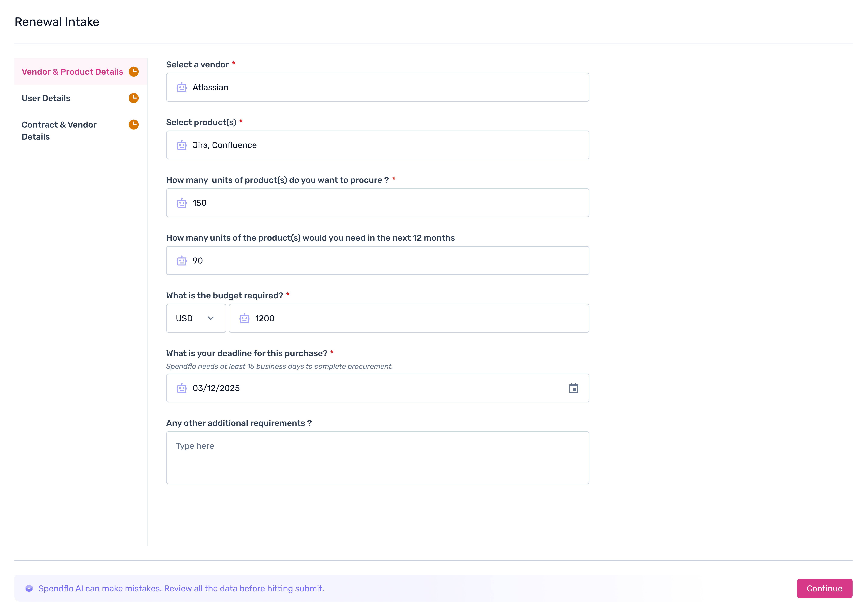This screenshot has width=867, height=616.
Task: Click the pending clock icon beside Vendor & Product Details
Action: coord(134,71)
